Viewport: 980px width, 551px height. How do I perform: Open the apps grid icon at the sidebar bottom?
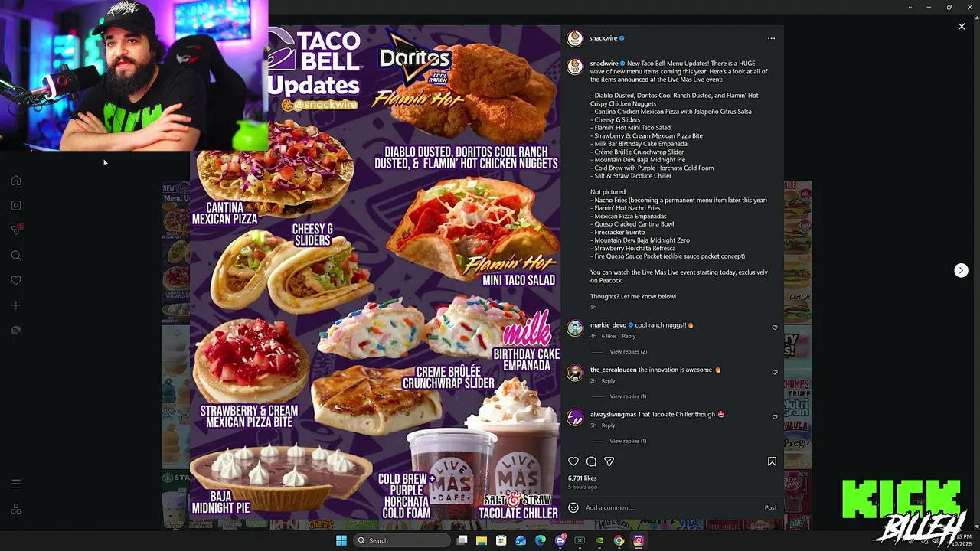tap(16, 509)
